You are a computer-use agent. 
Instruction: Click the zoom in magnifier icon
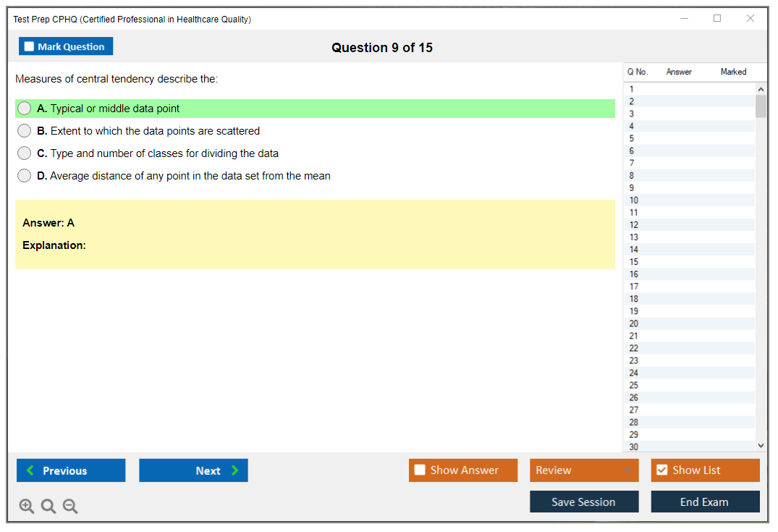pos(26,507)
